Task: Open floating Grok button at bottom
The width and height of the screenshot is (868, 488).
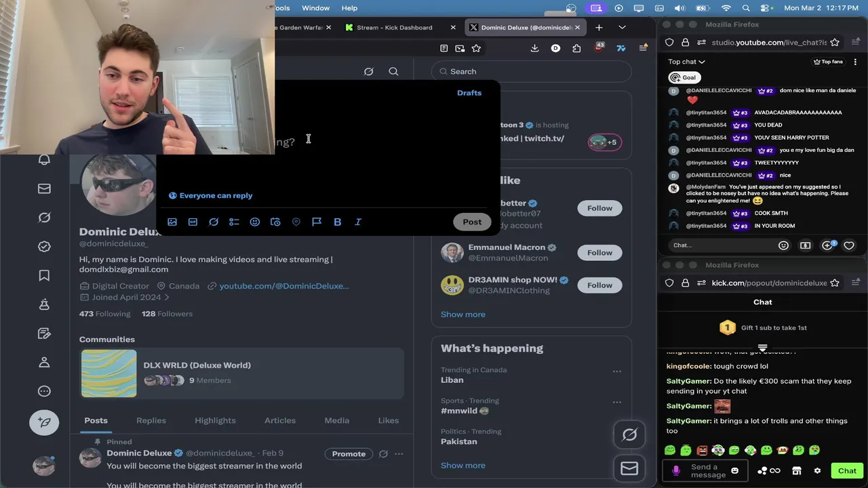Action: tap(629, 434)
